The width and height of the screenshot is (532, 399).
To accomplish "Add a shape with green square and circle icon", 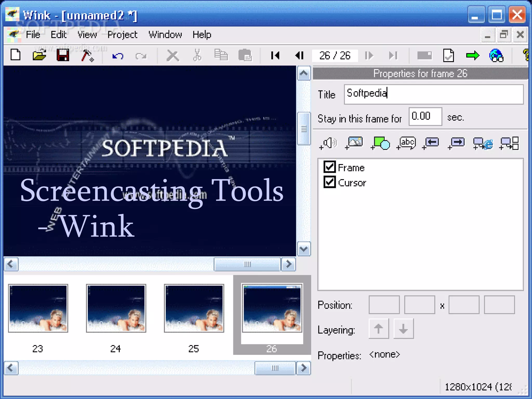I will [x=380, y=143].
